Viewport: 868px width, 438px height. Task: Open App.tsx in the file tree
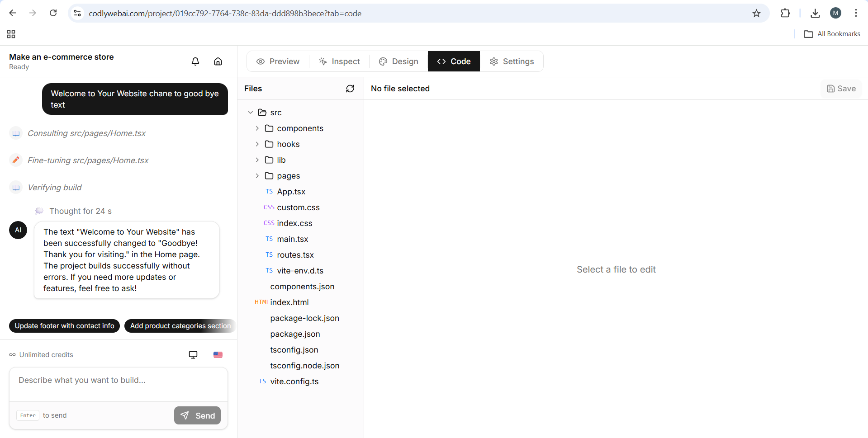pos(291,192)
